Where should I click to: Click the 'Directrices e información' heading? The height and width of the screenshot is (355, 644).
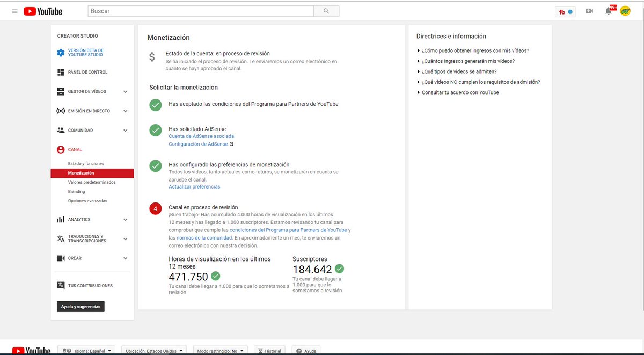click(x=451, y=36)
